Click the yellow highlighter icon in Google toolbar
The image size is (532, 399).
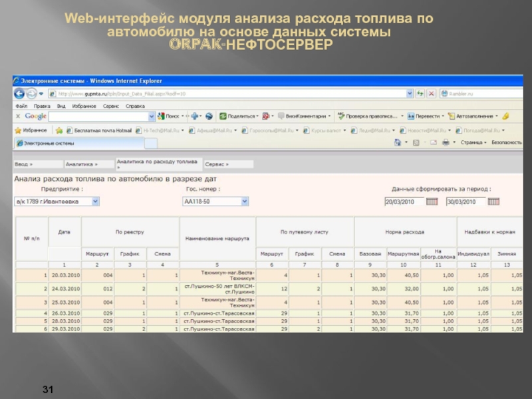coord(505,116)
